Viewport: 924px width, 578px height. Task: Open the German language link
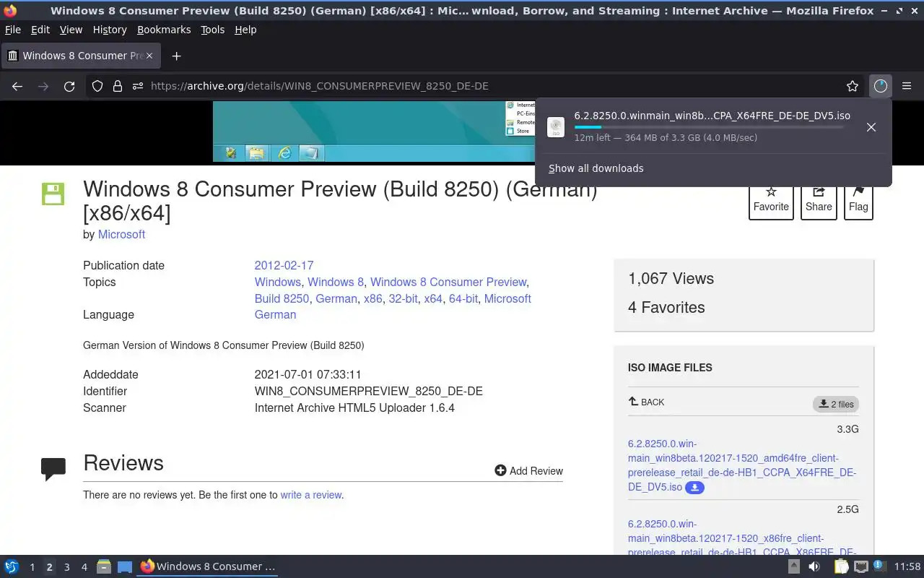[x=275, y=315]
